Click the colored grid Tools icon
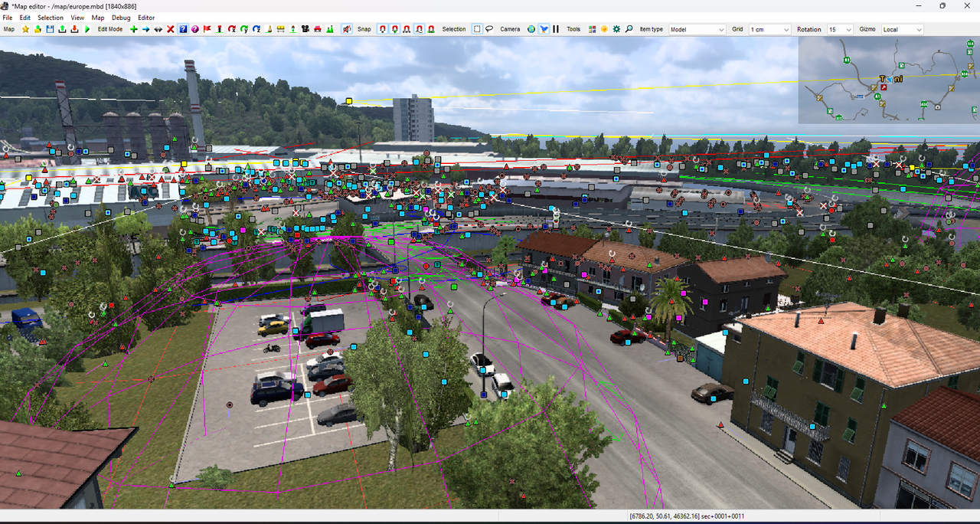 (592, 29)
